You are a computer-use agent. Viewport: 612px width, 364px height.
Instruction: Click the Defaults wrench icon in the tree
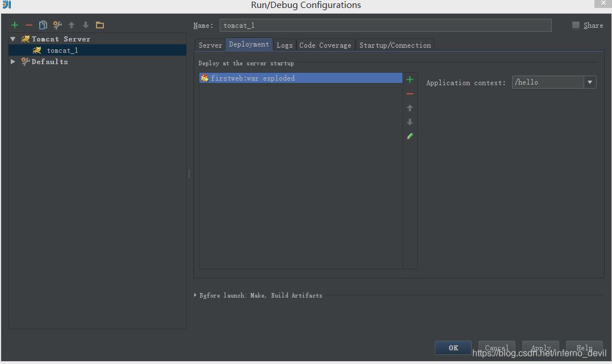pos(26,61)
